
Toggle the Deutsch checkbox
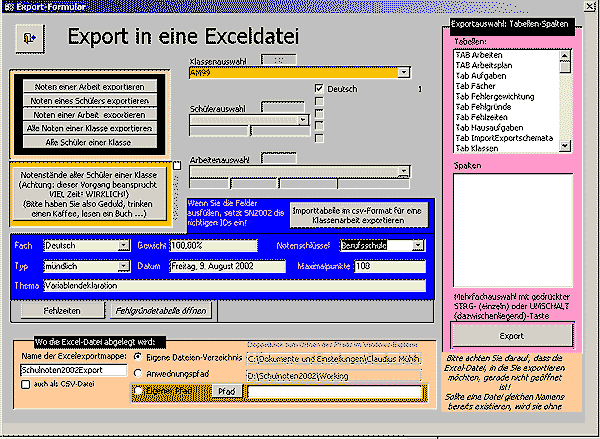coord(319,88)
